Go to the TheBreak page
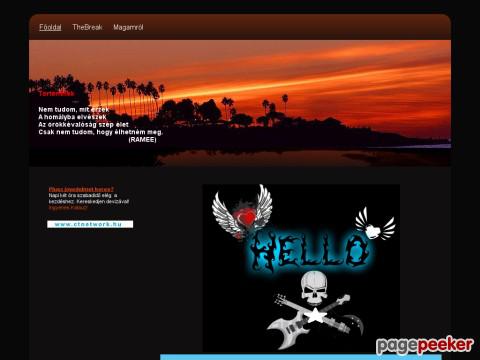Viewport: 480px width, 360px height. 87,27
